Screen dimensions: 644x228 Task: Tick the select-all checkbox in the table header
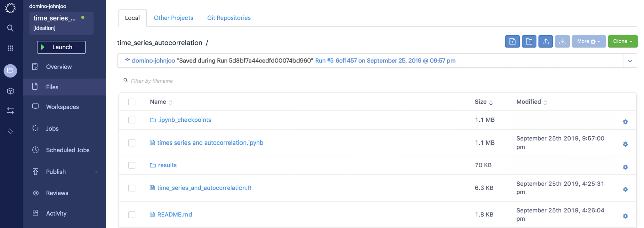click(132, 102)
